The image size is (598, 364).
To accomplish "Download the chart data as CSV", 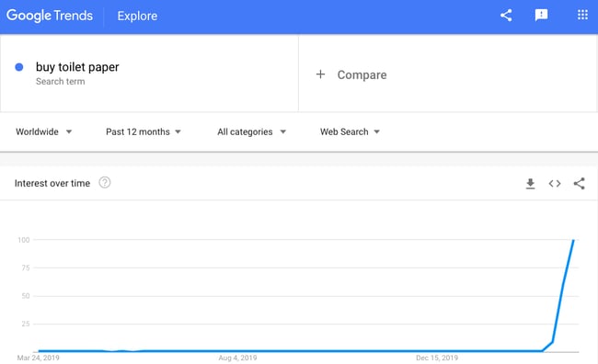I will [530, 184].
